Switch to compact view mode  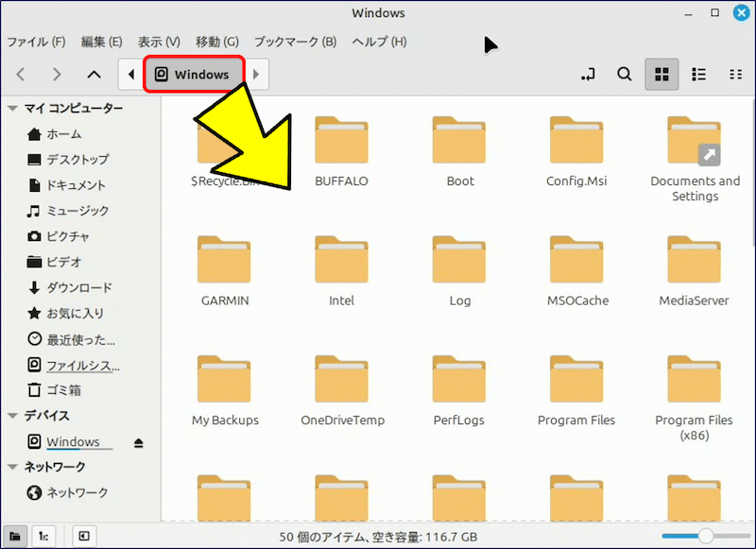coord(735,74)
